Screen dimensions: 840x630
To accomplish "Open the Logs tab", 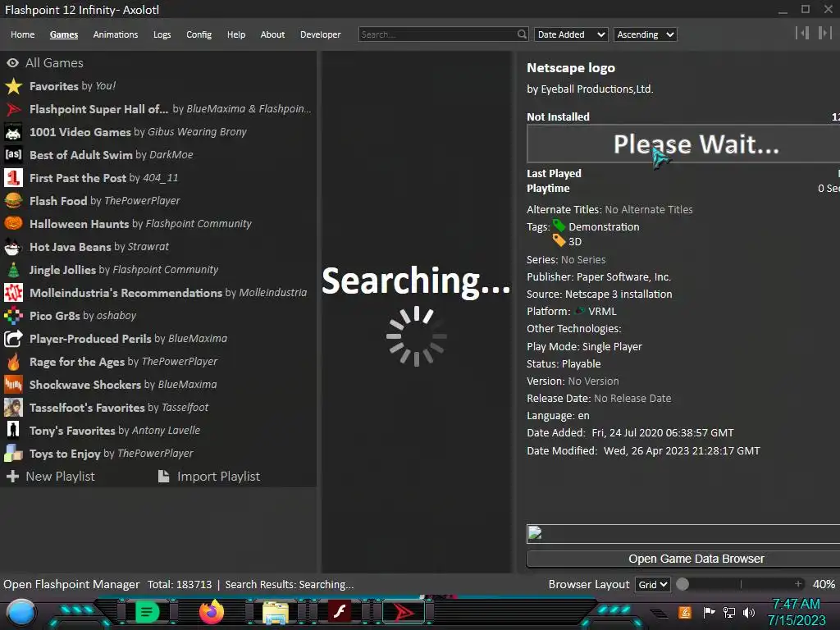I will [162, 34].
